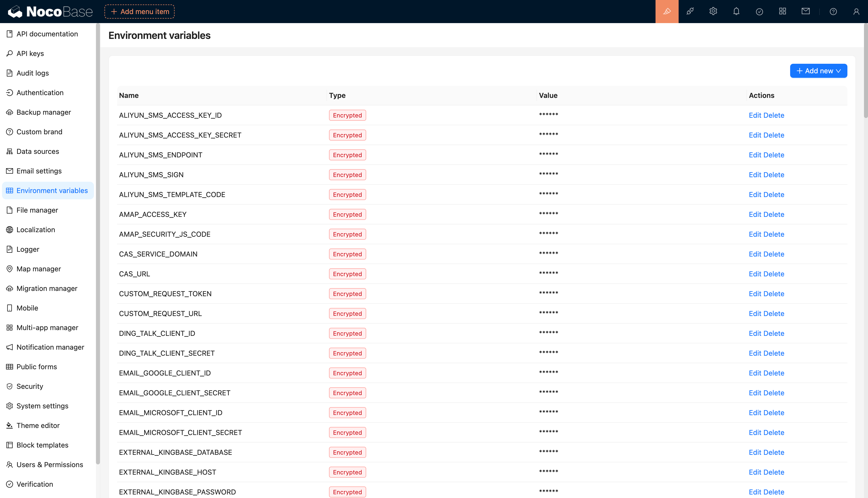Open the user profile icon
Viewport: 868px width, 498px height.
(856, 12)
